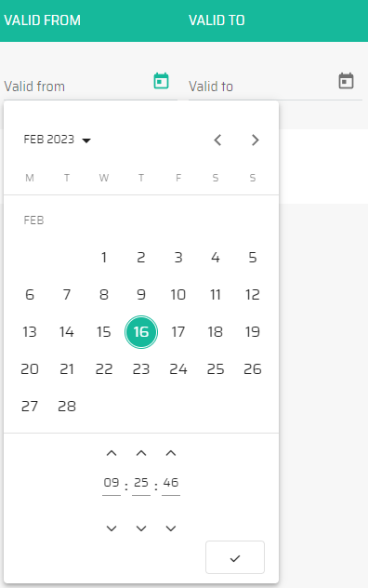Select the 24th day cell
The height and width of the screenshot is (588, 368).
tap(178, 369)
